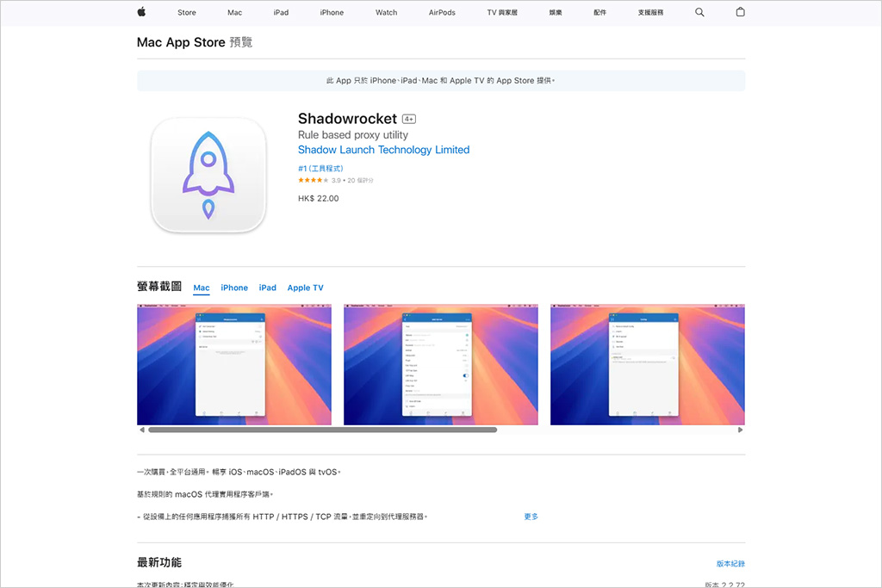Click the star rating icons under the app name
This screenshot has height=588, width=882.
(x=312, y=182)
